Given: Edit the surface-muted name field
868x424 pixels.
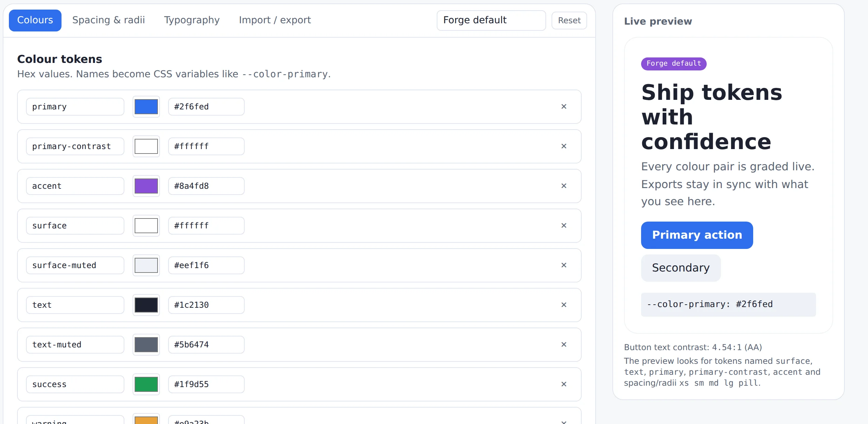Looking at the screenshot, I should pos(75,265).
